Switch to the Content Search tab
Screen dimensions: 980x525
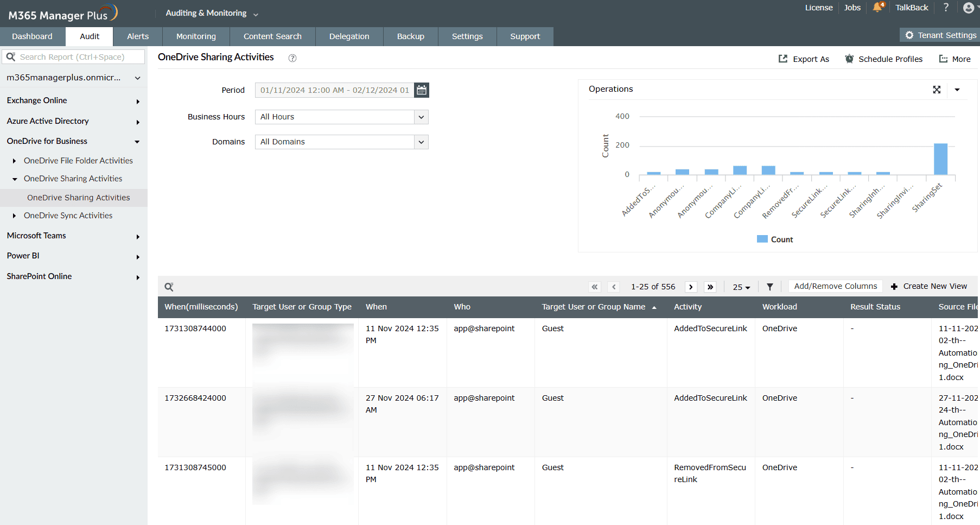click(x=272, y=36)
